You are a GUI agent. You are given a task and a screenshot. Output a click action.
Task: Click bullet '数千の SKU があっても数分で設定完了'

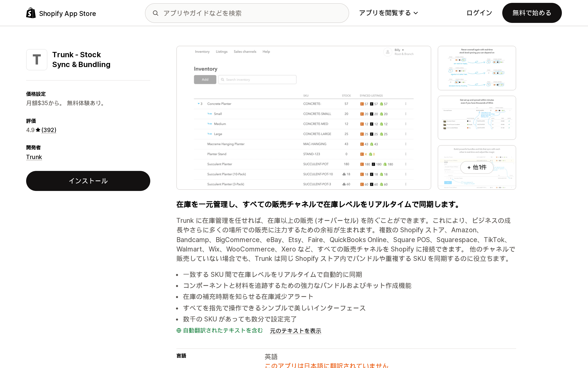240,319
